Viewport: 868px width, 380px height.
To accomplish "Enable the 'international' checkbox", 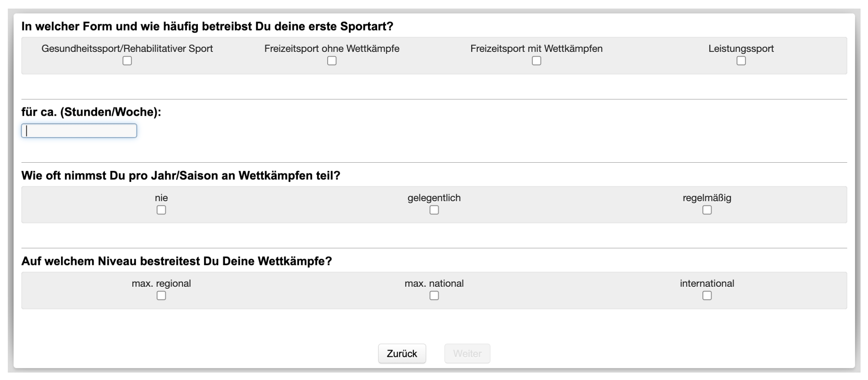I will [707, 296].
